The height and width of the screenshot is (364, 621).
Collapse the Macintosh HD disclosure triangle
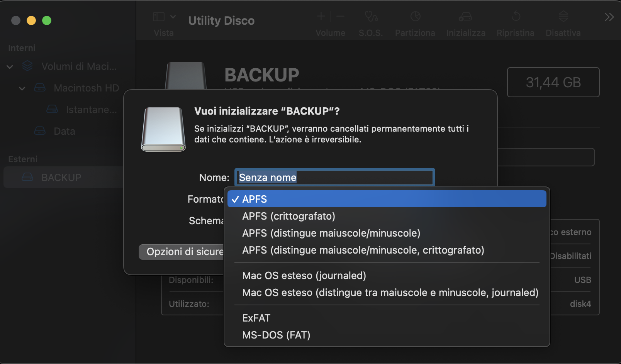coord(22,88)
